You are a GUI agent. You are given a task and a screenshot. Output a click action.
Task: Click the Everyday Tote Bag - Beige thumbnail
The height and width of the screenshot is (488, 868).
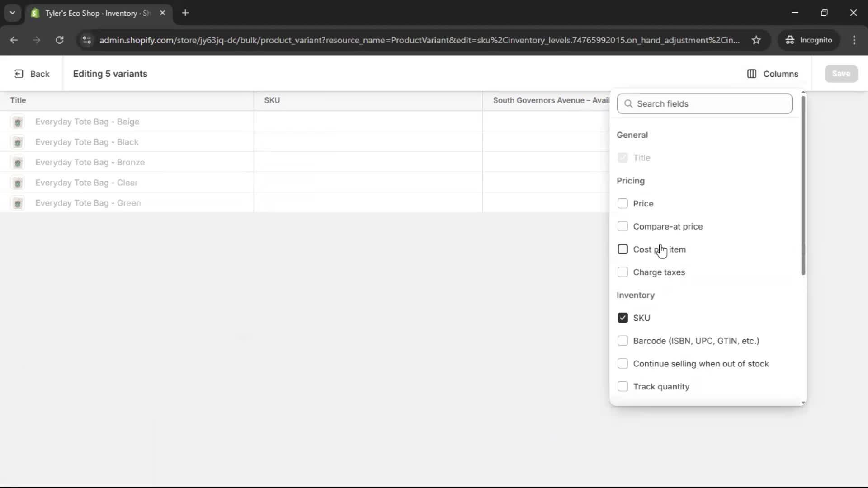18,122
